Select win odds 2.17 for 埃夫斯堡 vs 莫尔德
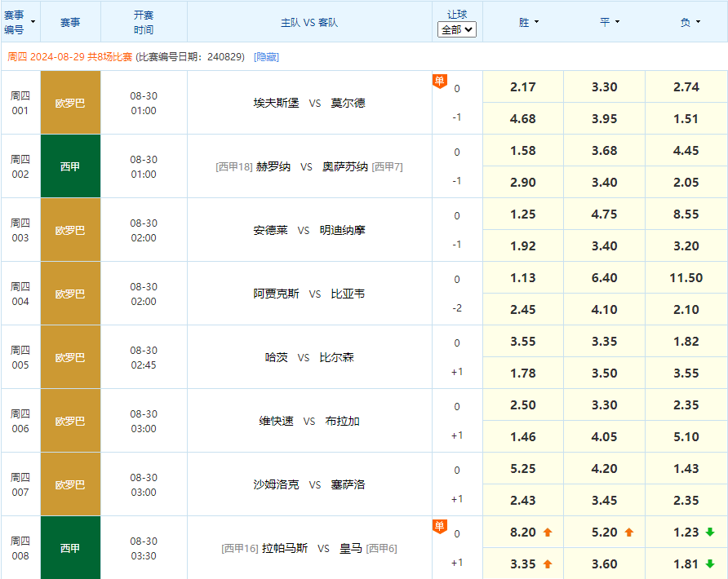This screenshot has width=728, height=579. tap(523, 86)
